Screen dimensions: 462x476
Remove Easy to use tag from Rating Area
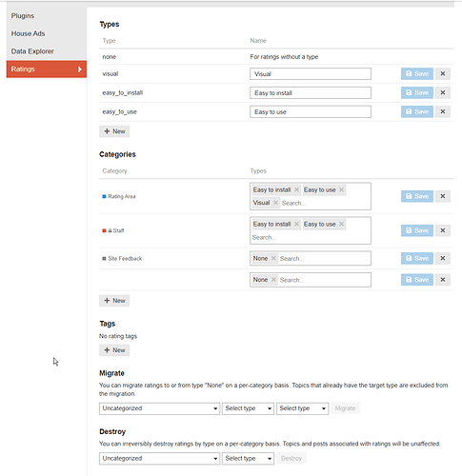(341, 189)
